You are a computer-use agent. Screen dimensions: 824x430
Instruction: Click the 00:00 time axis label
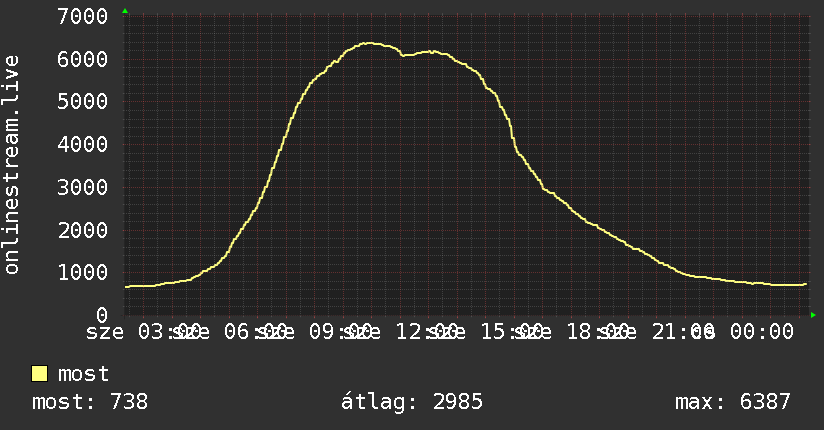[761, 332]
